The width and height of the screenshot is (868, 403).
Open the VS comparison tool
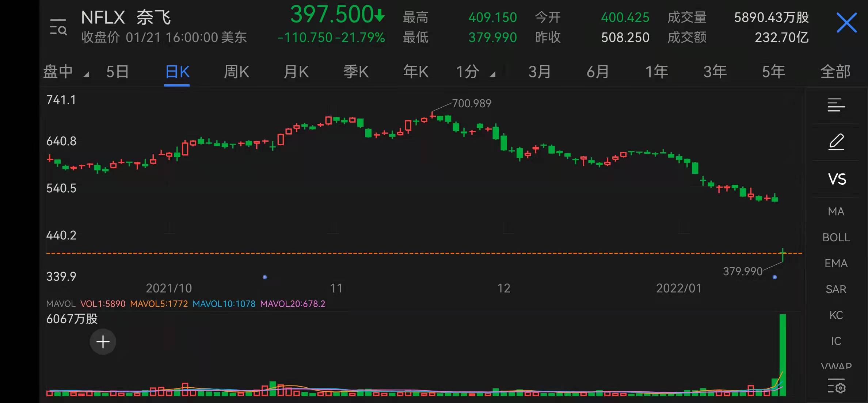pos(837,179)
